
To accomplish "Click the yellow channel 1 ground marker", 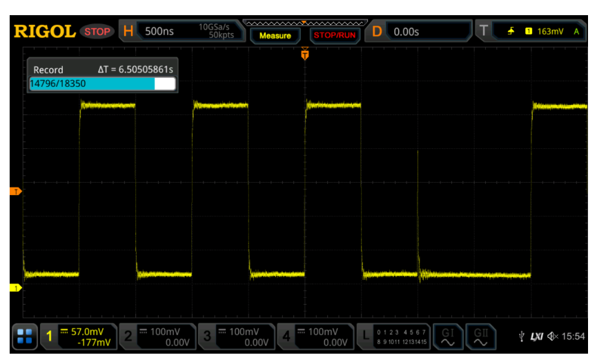I will (16, 288).
